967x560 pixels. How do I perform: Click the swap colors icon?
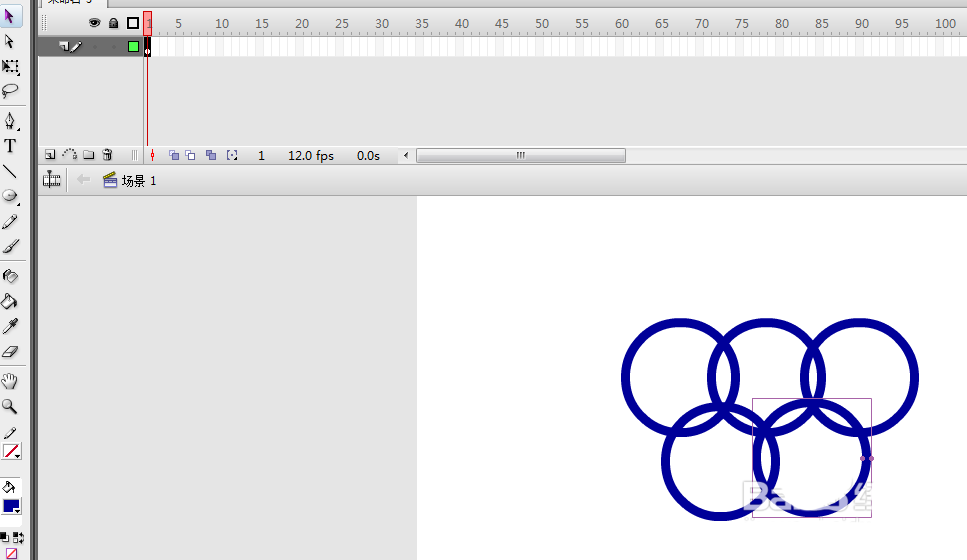(x=18, y=537)
